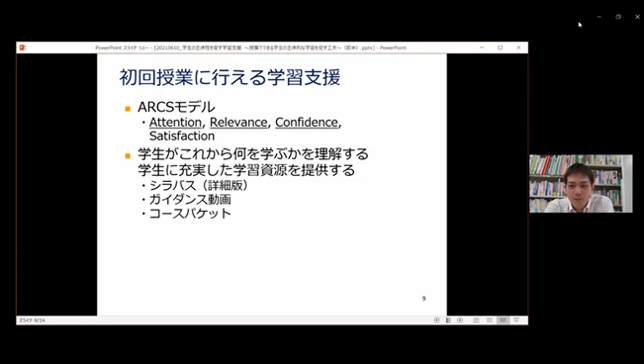Switch to Slide Sorter view icon
This screenshot has height=364, width=644.
pos(489,320)
